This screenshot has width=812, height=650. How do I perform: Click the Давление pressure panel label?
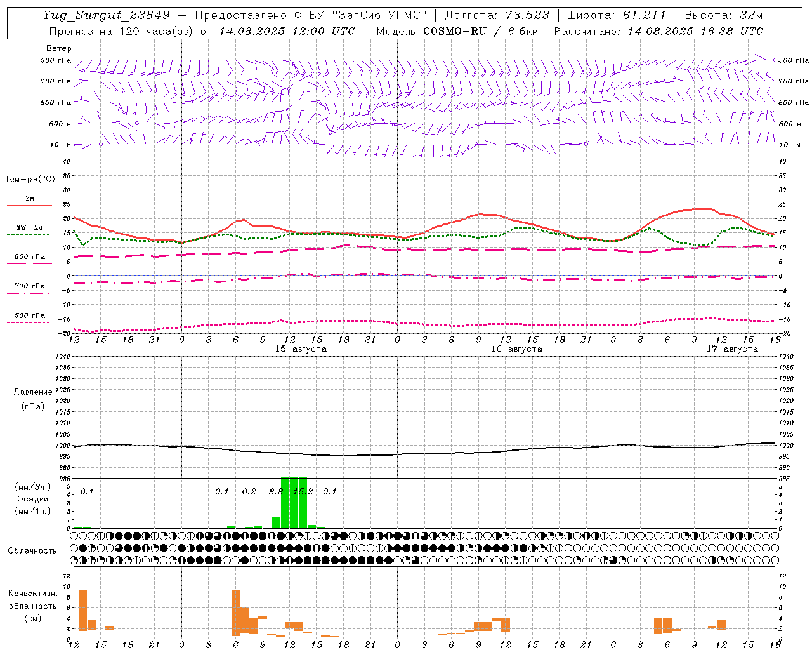[33, 392]
